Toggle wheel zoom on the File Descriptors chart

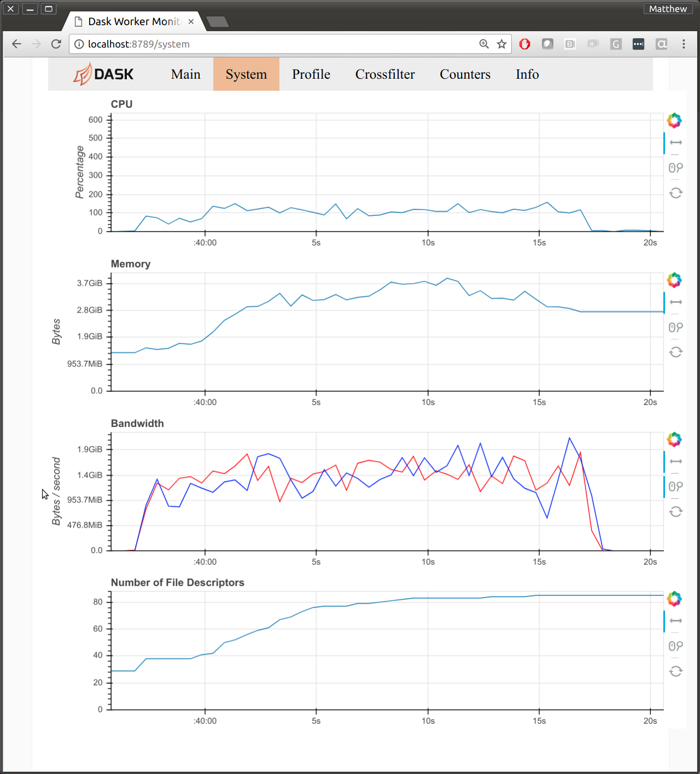[675, 646]
